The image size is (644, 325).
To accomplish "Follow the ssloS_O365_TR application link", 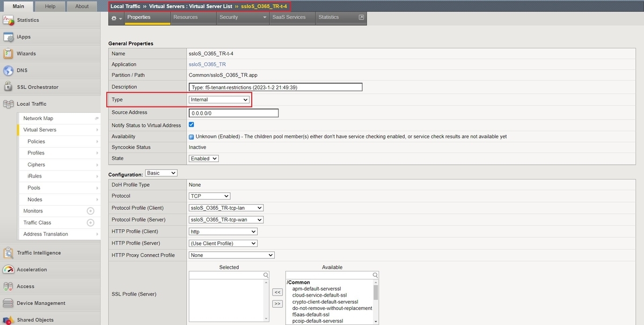I will point(207,64).
